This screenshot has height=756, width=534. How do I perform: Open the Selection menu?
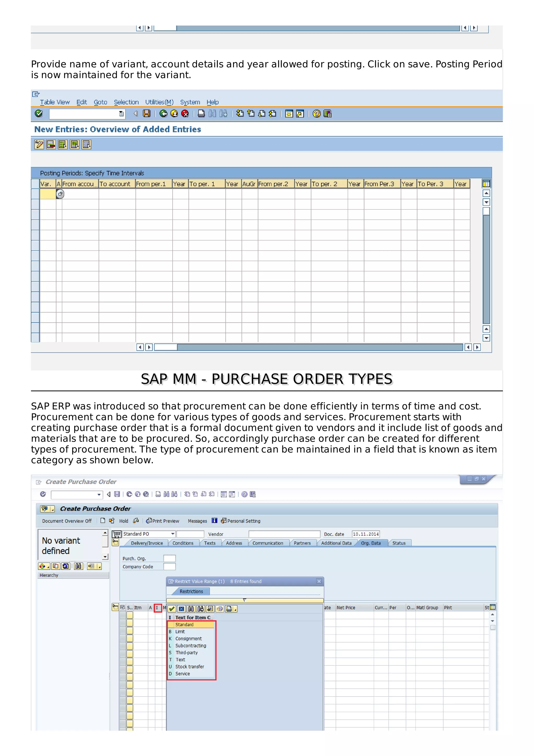tap(126, 102)
